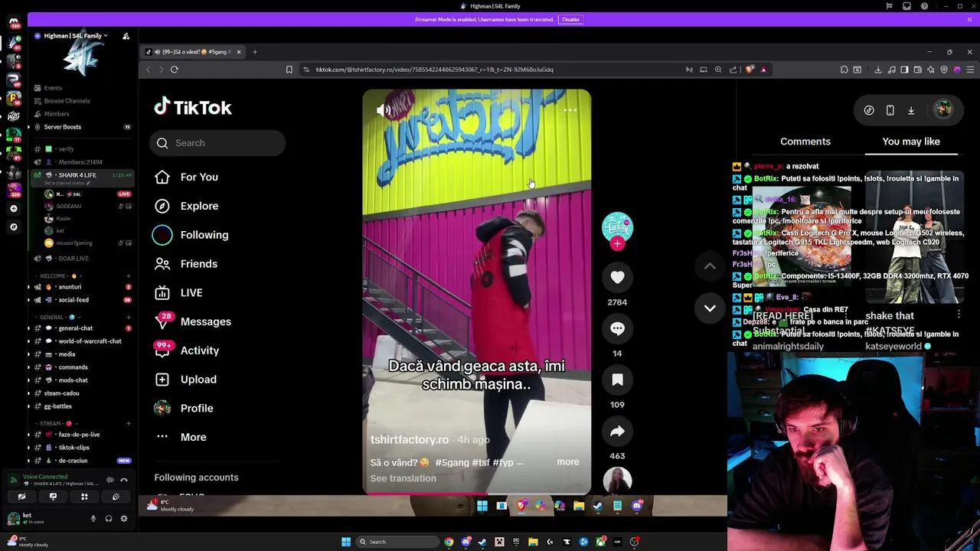Open Discord user settings gear
The image size is (980, 551).
pyautogui.click(x=124, y=519)
